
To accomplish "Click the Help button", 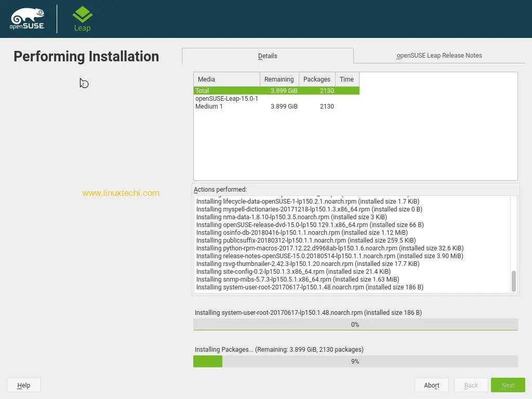I will click(24, 385).
